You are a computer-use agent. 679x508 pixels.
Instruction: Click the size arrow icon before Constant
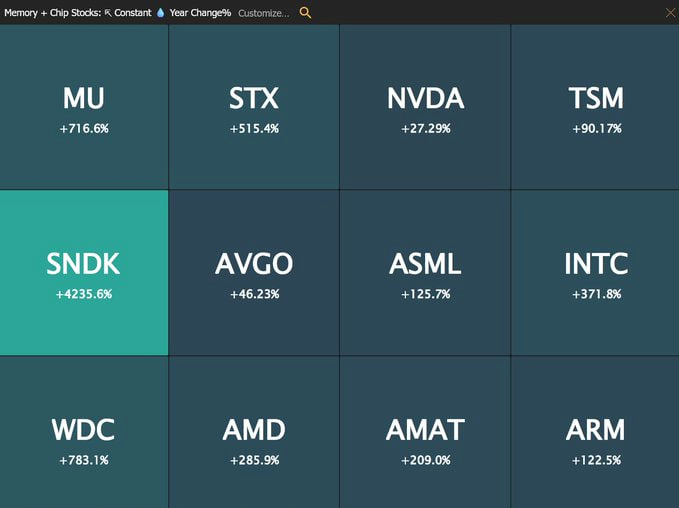click(108, 13)
